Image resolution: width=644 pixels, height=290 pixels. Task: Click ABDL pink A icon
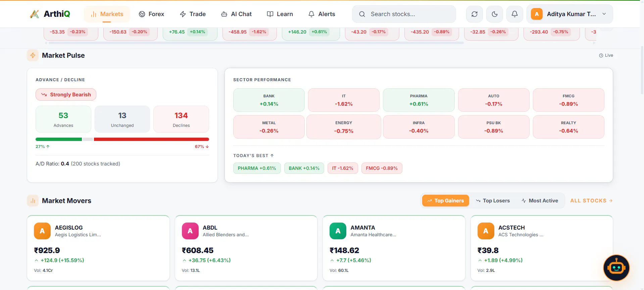(x=190, y=231)
